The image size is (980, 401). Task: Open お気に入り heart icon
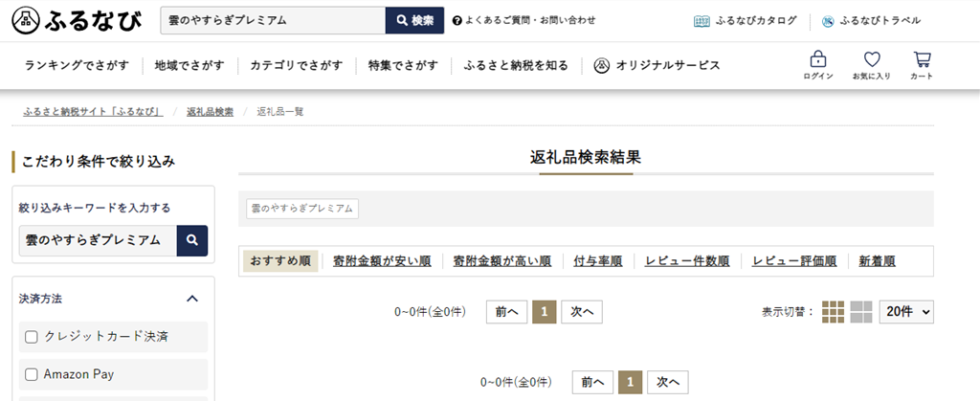(x=872, y=59)
